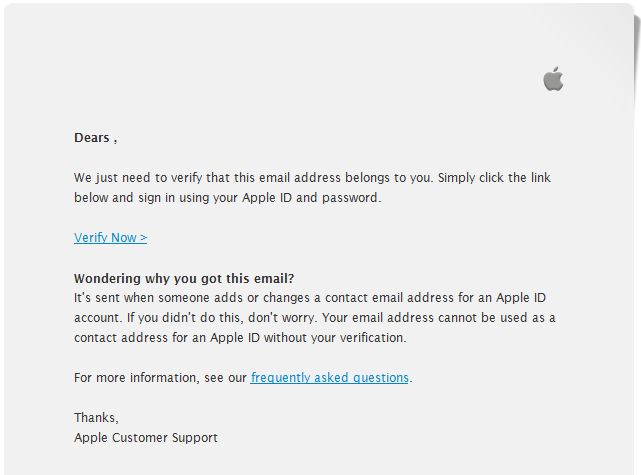This screenshot has width=641, height=475.
Task: Click the word 'Support' in the signature
Action: click(195, 438)
